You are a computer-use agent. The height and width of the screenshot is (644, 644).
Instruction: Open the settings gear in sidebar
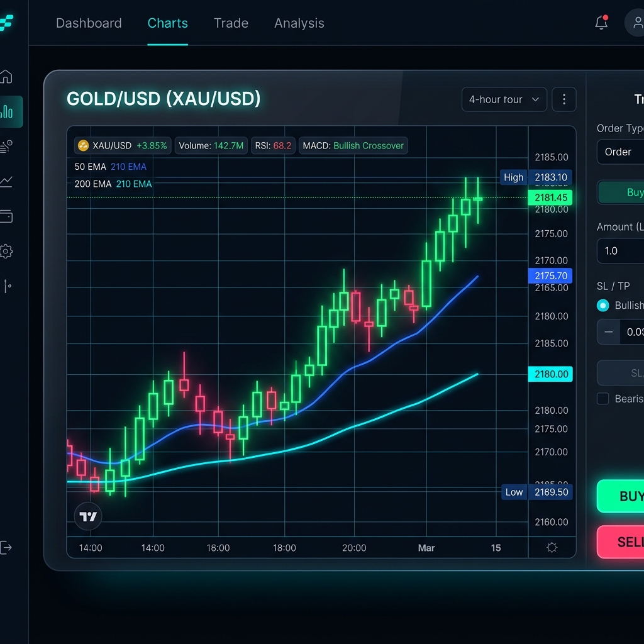point(6,251)
